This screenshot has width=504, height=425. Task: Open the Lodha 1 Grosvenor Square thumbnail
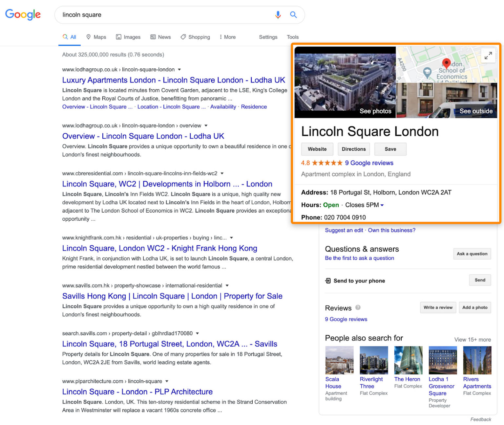pyautogui.click(x=443, y=360)
